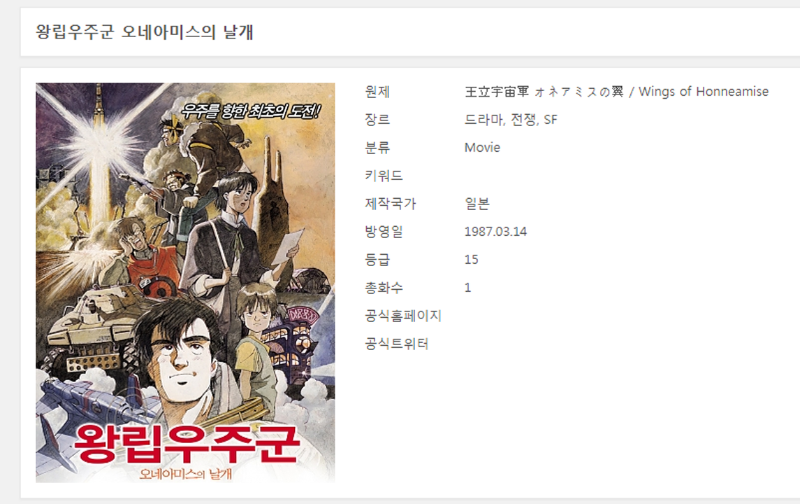
Task: Click the 키워드 field label
Action: 384,176
